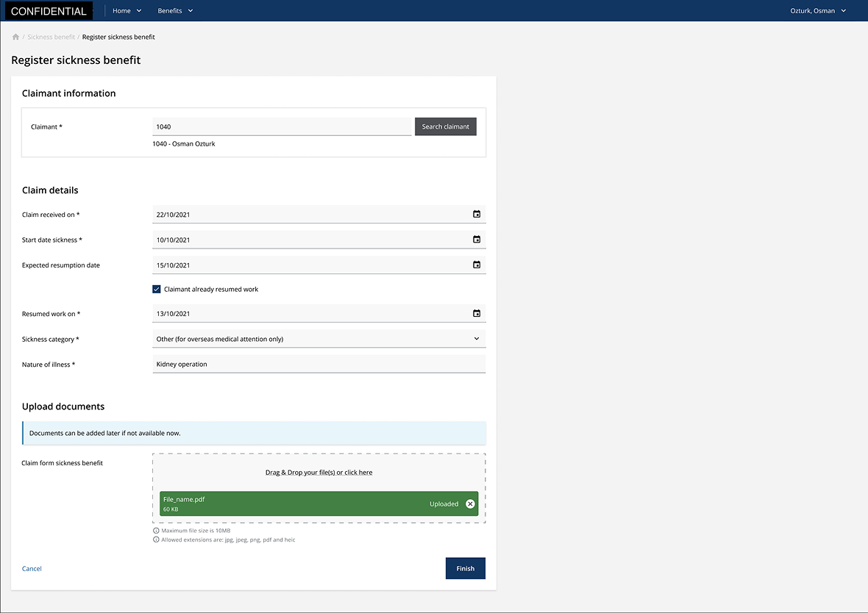
Task: Click the Nature of illness text field
Action: pos(319,364)
